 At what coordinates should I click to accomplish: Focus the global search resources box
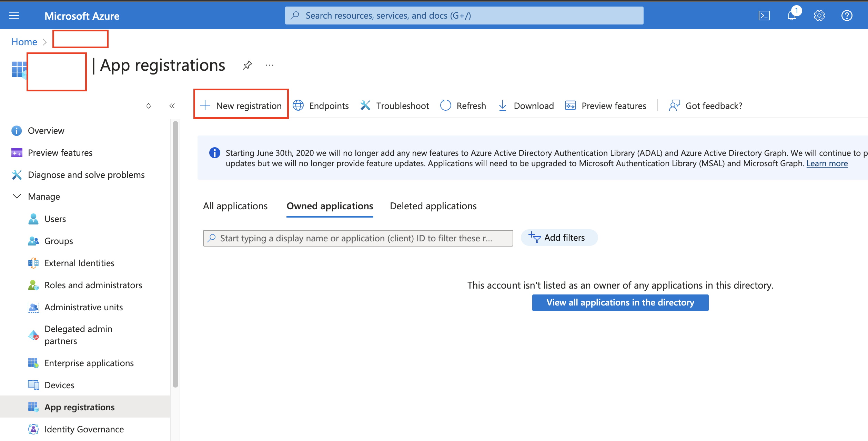(x=464, y=16)
